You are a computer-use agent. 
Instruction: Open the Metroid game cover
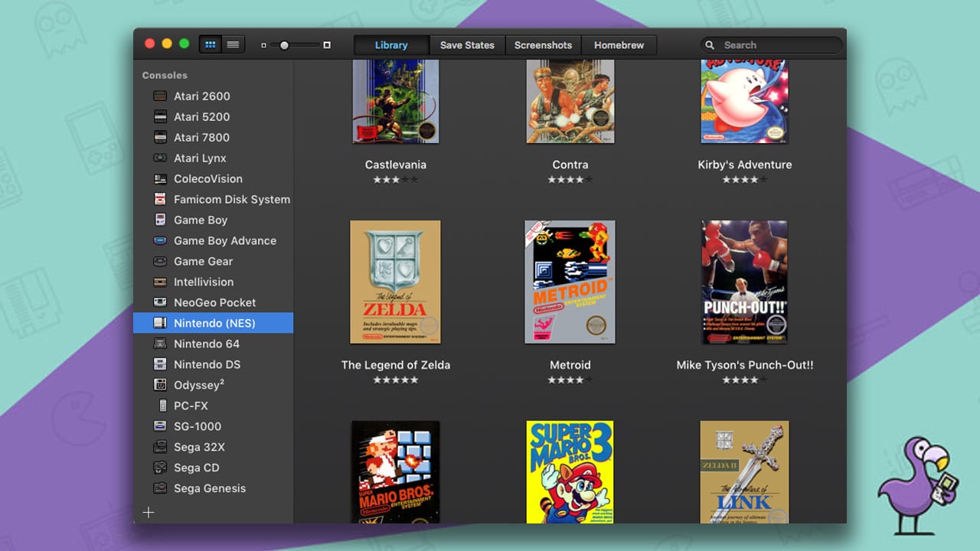570,282
